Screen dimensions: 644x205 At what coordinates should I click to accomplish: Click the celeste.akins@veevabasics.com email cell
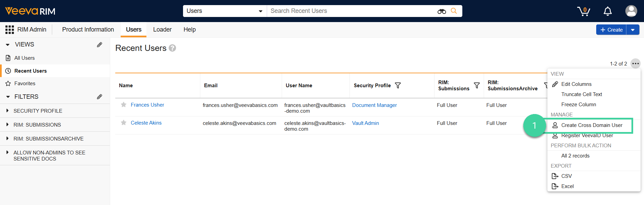pyautogui.click(x=239, y=123)
